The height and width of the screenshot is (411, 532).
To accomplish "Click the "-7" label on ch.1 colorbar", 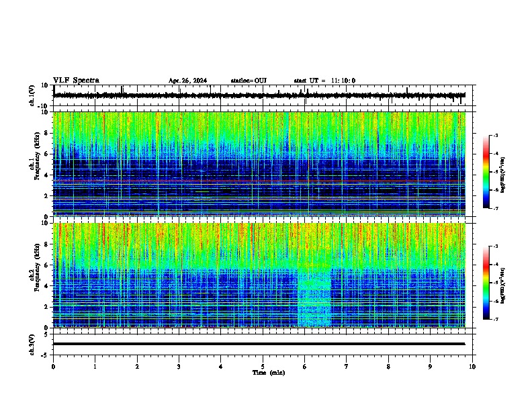I will (495, 208).
